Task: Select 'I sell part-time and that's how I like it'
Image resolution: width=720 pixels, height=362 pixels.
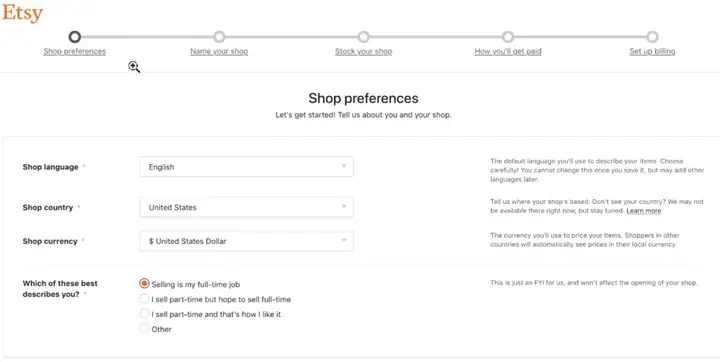Action: (144, 314)
